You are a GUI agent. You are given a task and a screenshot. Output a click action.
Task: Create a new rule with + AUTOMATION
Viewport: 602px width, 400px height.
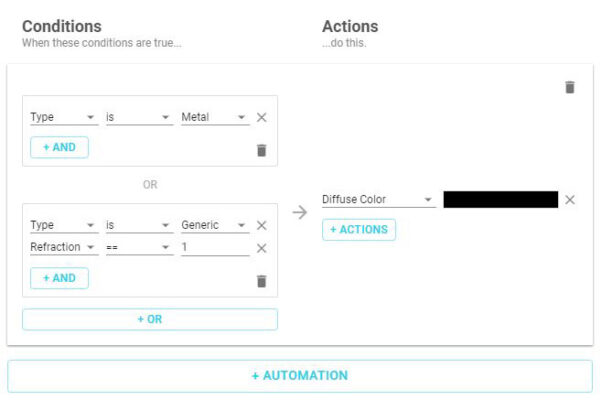[300, 376]
